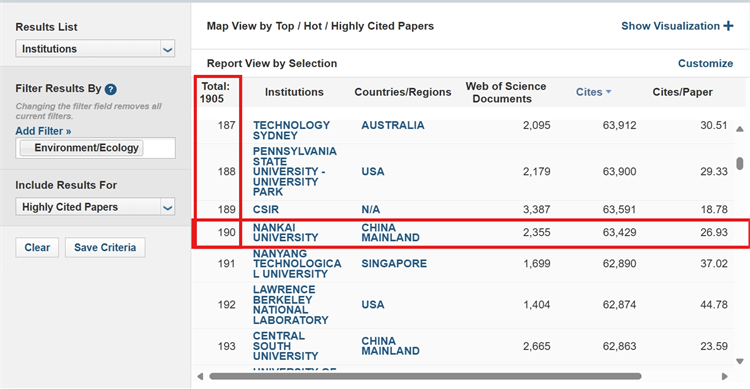
Task: Open the Nankai University institution link
Action: (286, 233)
